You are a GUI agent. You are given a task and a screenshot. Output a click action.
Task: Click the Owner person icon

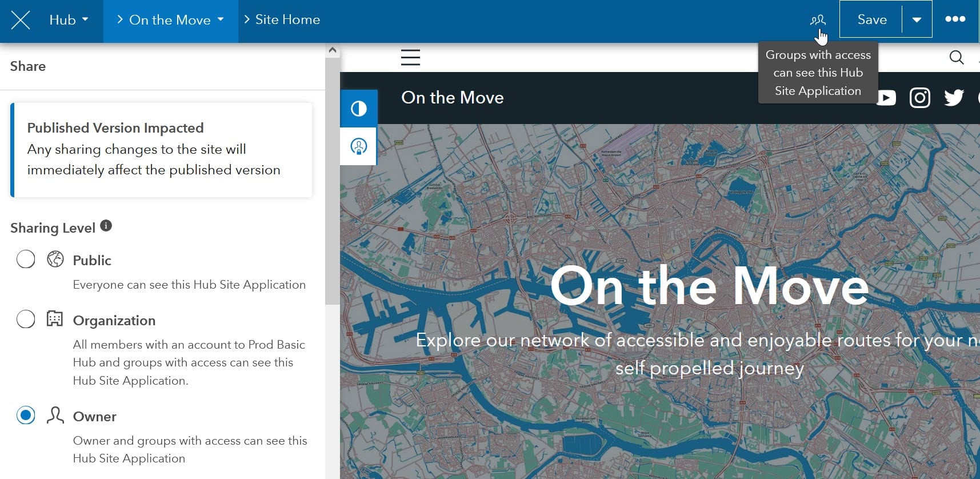click(x=55, y=415)
